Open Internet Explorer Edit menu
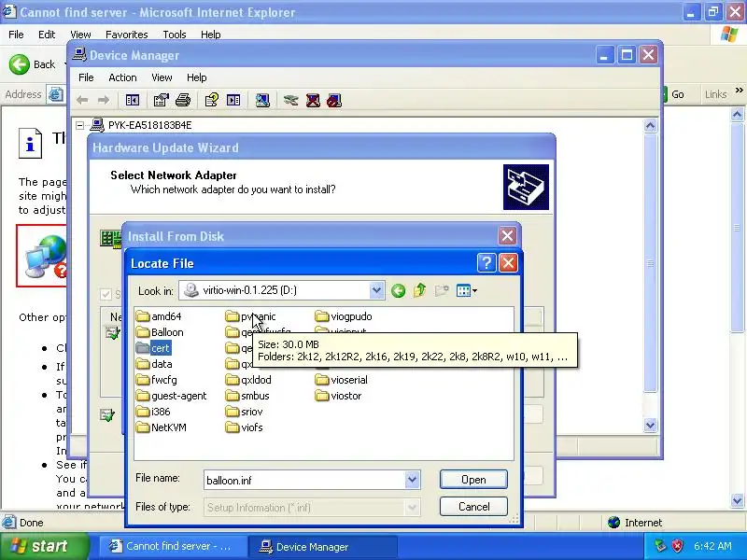Viewport: 747px width, 560px height. pyautogui.click(x=47, y=35)
